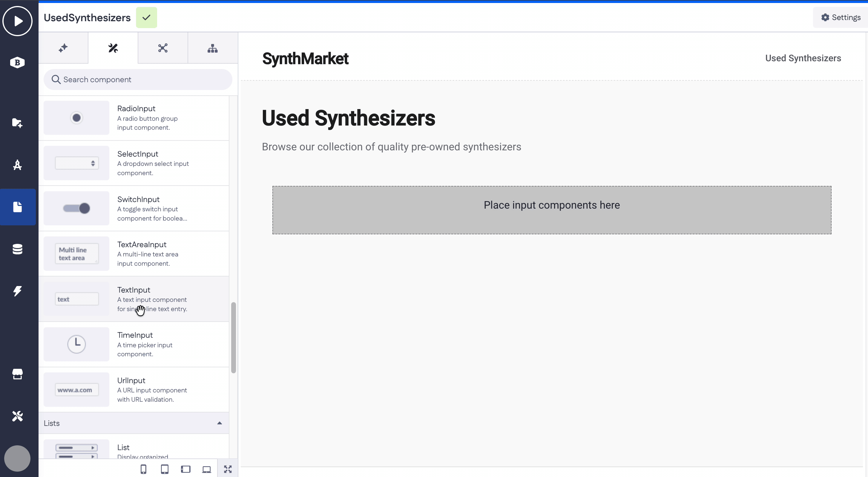The image size is (868, 477).
Task: Open the marketplace store icon
Action: click(18, 374)
